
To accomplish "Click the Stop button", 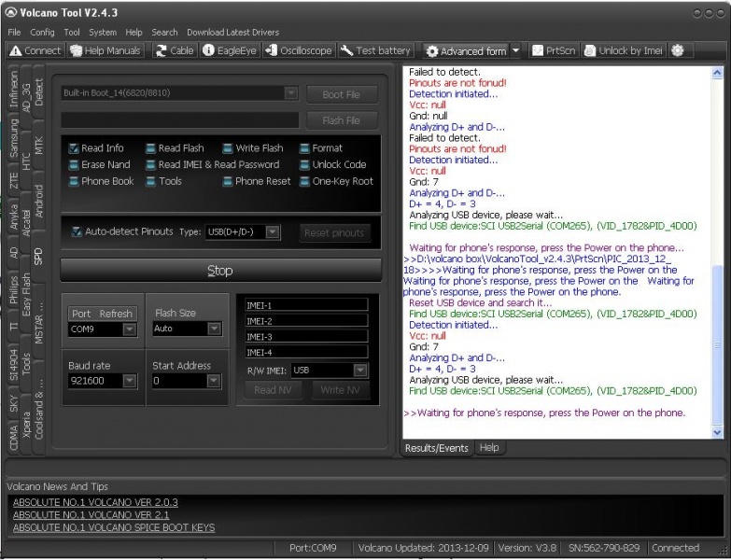I will coord(220,271).
